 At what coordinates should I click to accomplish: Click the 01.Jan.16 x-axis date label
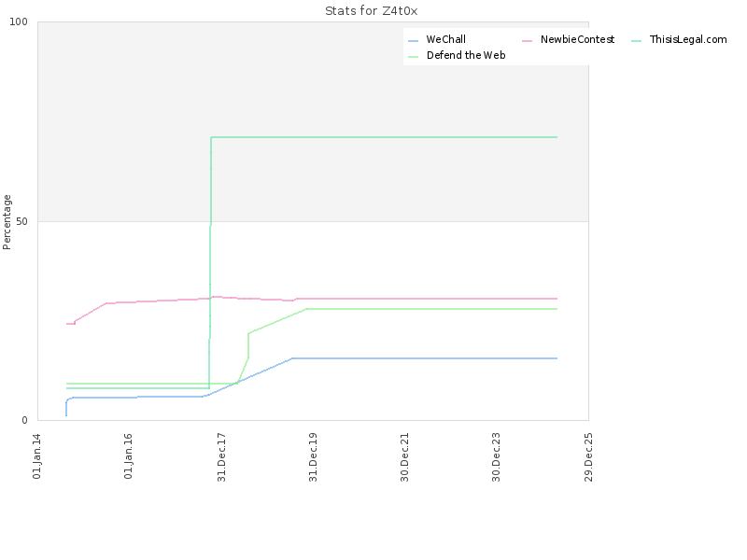coord(129,455)
